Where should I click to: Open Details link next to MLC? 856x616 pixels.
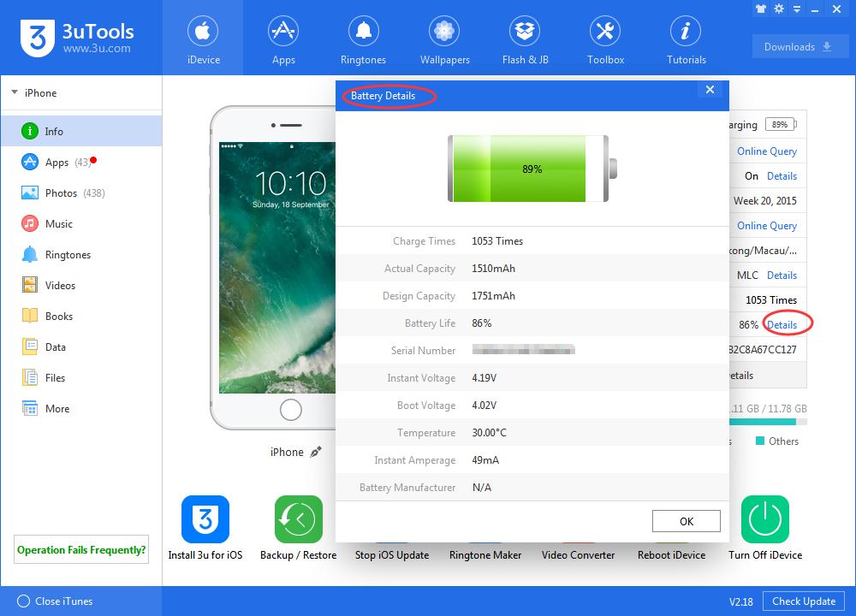(x=782, y=275)
